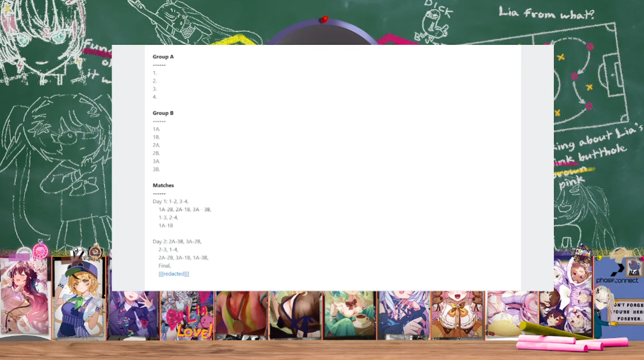Click the '3B.' entry in Group B
This screenshot has height=360, width=644.
coord(156,169)
